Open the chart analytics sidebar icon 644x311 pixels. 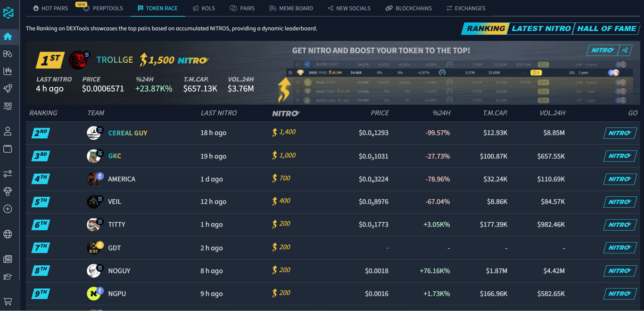coord(8,71)
